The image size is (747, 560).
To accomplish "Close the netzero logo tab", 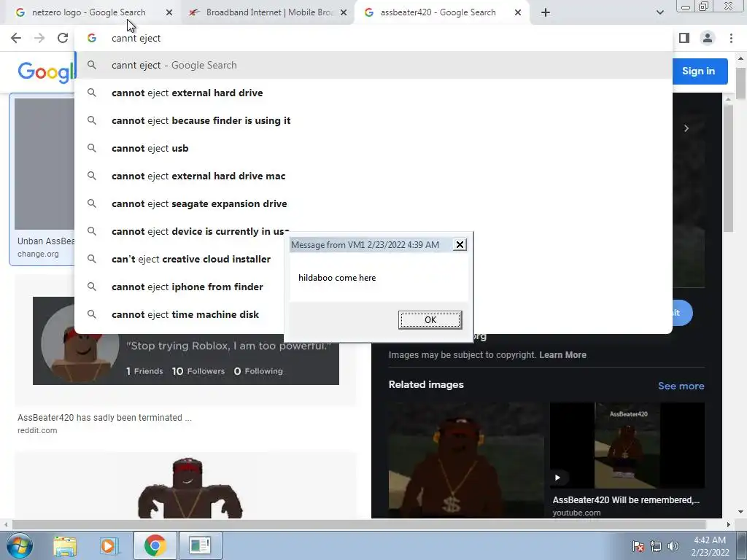I will 169,12.
